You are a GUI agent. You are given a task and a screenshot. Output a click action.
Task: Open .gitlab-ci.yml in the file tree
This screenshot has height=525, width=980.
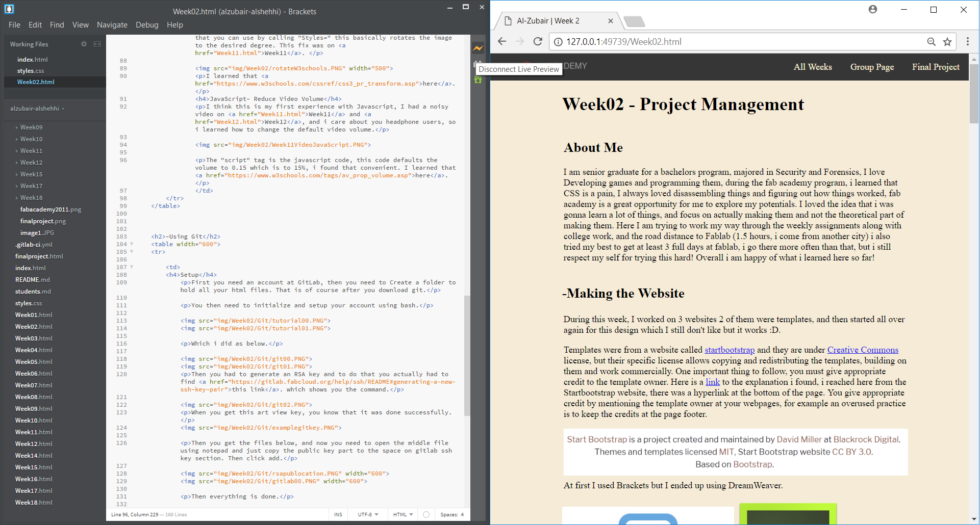tap(34, 245)
